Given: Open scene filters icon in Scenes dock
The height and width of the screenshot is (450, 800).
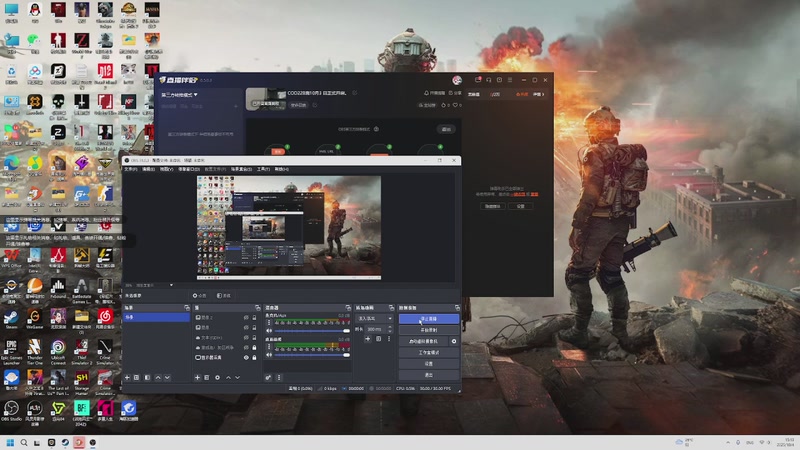Looking at the screenshot, I should pos(147,378).
